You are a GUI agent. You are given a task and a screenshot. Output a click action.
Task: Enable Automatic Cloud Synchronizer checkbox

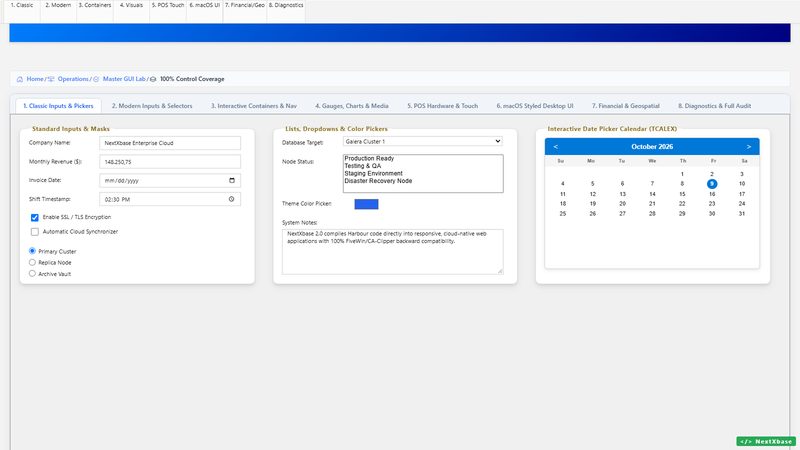click(x=35, y=232)
